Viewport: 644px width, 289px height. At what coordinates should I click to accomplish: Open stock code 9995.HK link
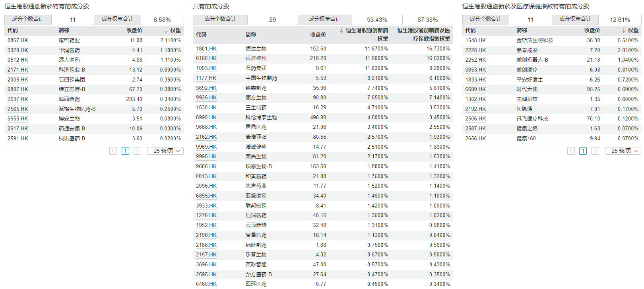pos(206,157)
